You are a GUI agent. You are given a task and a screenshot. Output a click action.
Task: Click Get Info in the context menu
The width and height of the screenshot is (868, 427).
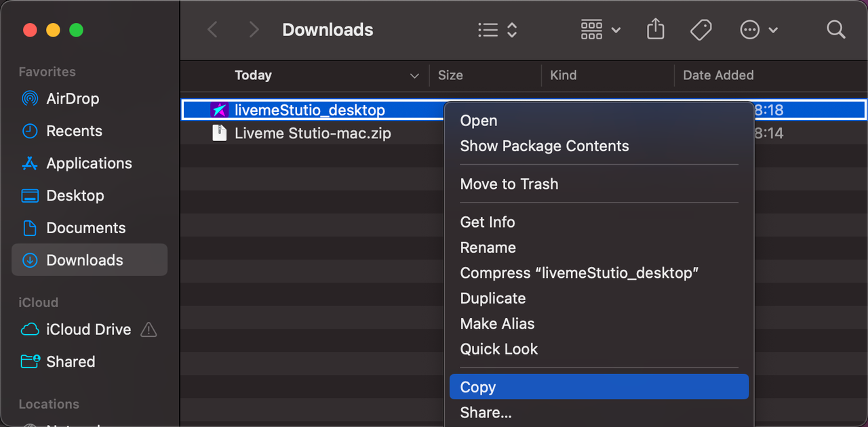[x=487, y=222]
